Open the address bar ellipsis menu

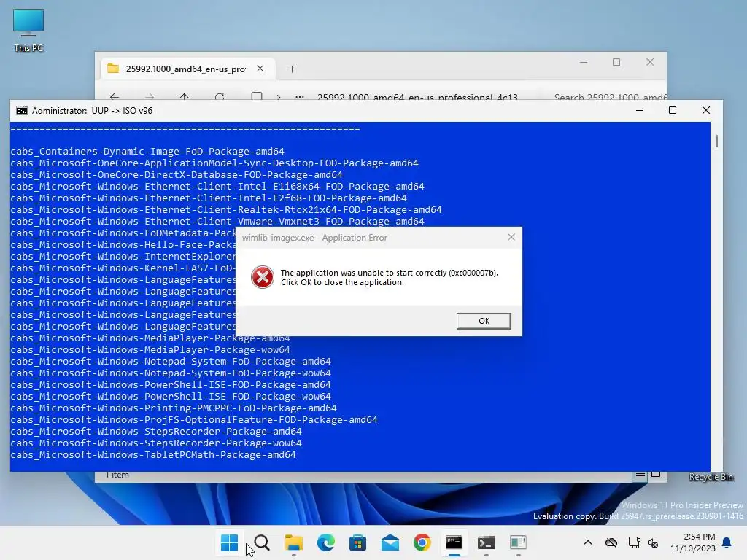click(x=300, y=97)
